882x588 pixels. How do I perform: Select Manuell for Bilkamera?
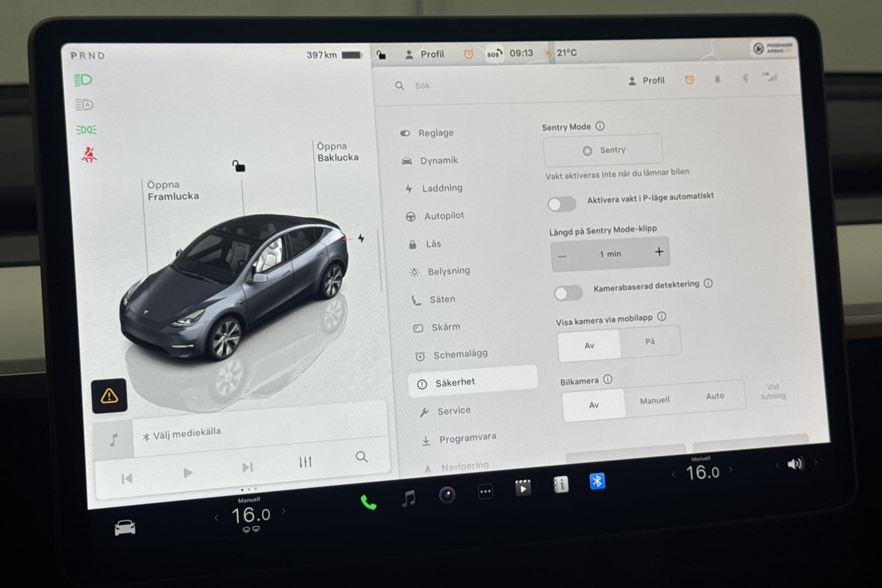pyautogui.click(x=655, y=400)
